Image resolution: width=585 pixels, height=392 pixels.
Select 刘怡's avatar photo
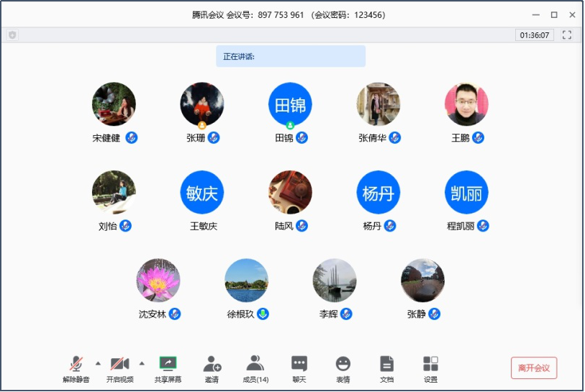click(114, 192)
